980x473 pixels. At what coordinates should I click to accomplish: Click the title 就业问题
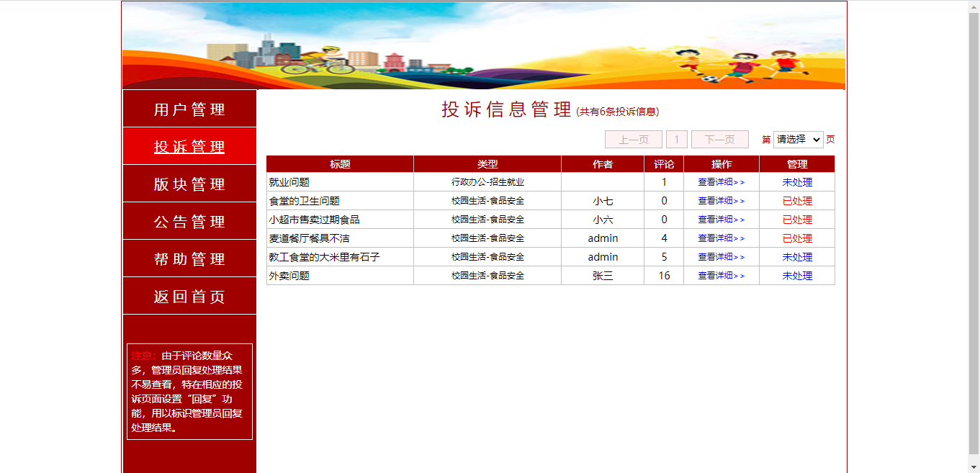[x=289, y=182]
